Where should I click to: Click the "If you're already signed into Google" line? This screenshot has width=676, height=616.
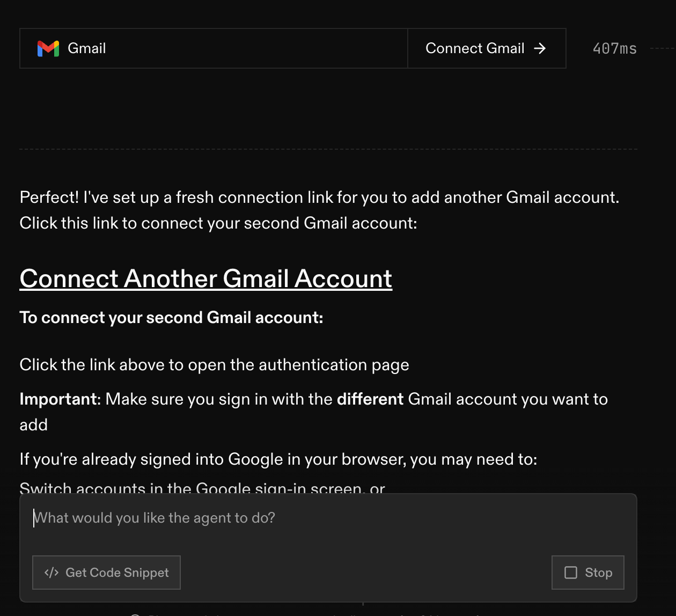click(x=278, y=459)
